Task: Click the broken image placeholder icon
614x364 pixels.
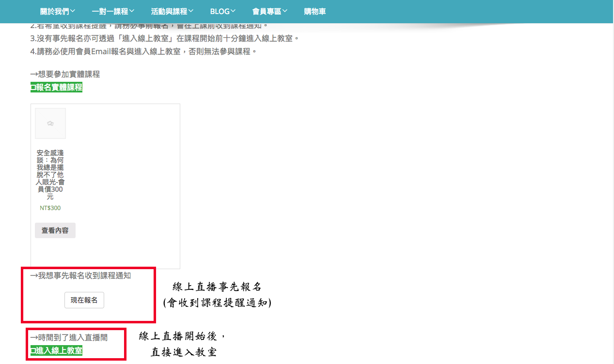Action: tap(50, 123)
